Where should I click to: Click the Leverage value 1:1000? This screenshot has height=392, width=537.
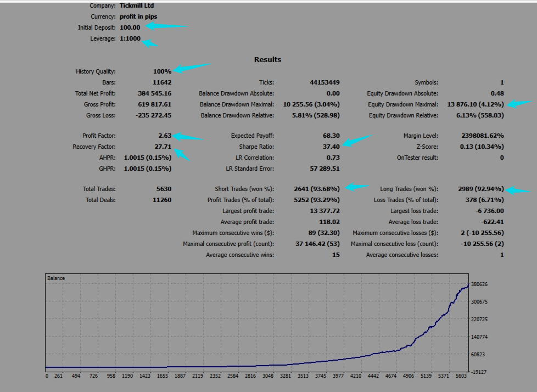130,38
